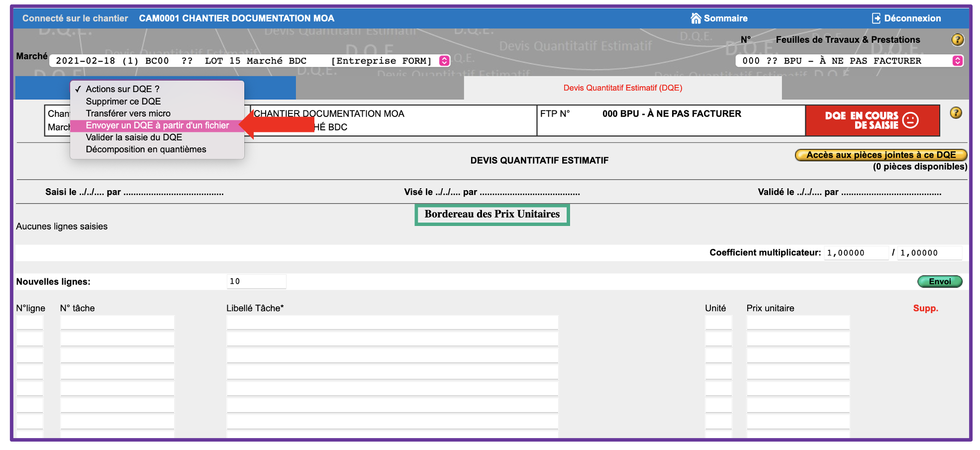Expand the Actions sur DQE menu
The image size is (980, 450).
[122, 89]
